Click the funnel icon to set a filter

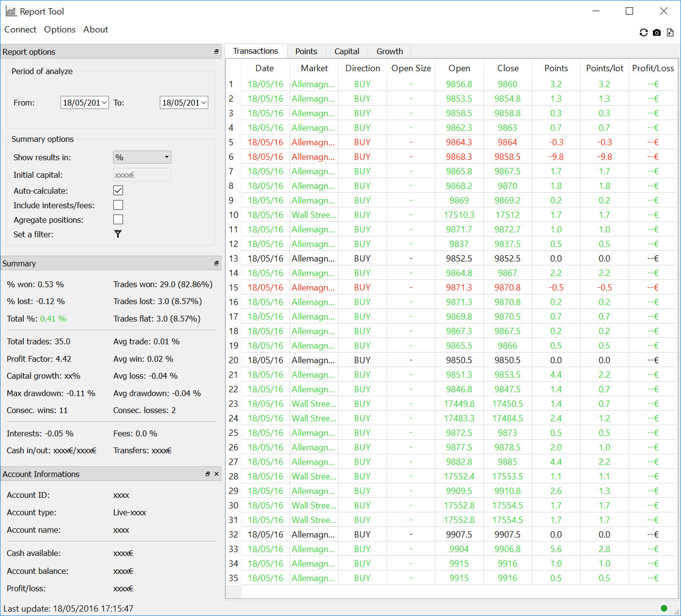point(118,234)
